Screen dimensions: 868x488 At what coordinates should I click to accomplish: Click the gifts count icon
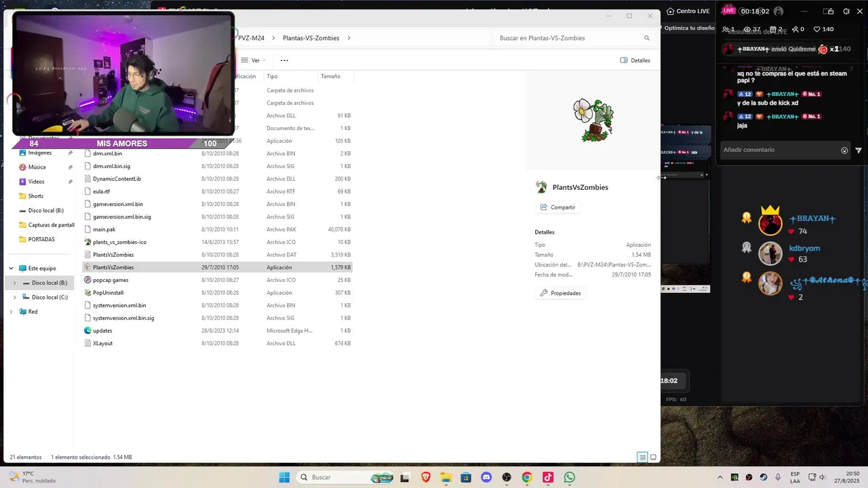(773, 29)
